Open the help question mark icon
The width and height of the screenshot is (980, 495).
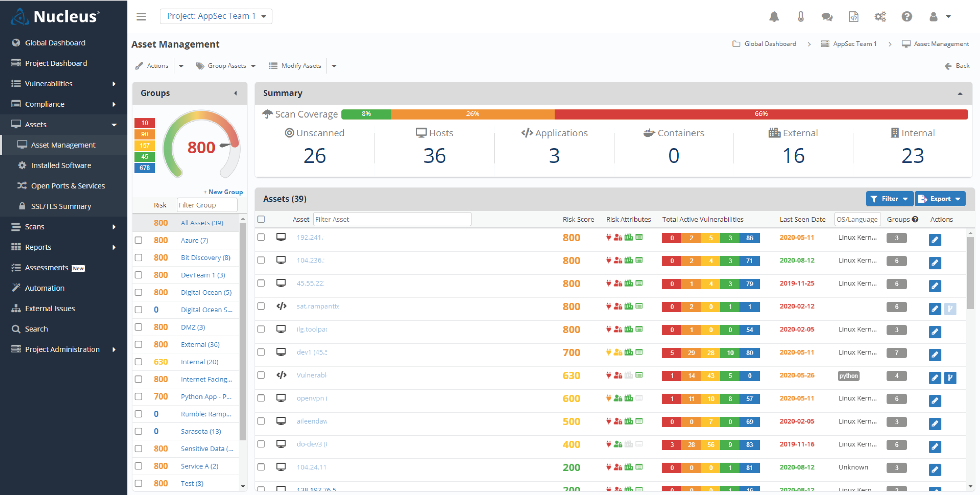pos(906,16)
